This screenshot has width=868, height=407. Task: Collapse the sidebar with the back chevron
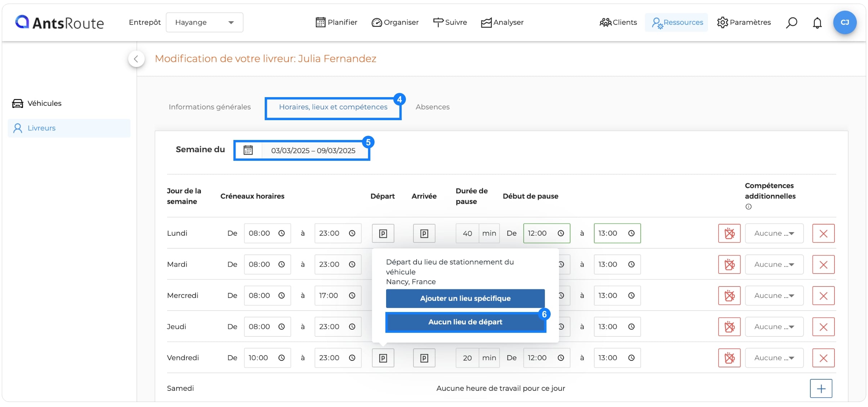[136, 59]
